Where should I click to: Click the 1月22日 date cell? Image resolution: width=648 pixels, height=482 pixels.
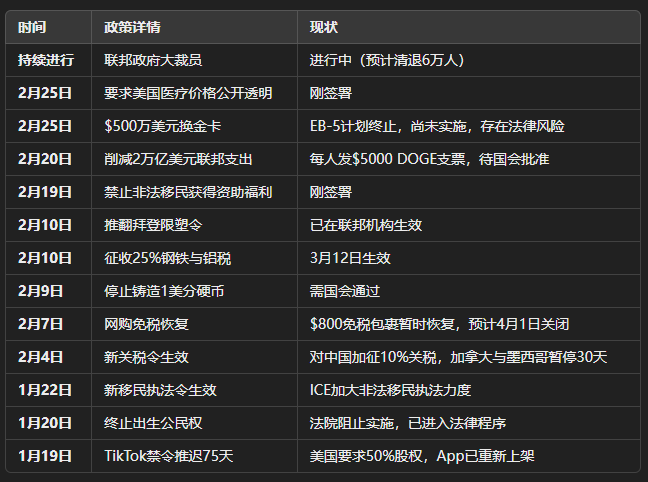point(45,390)
